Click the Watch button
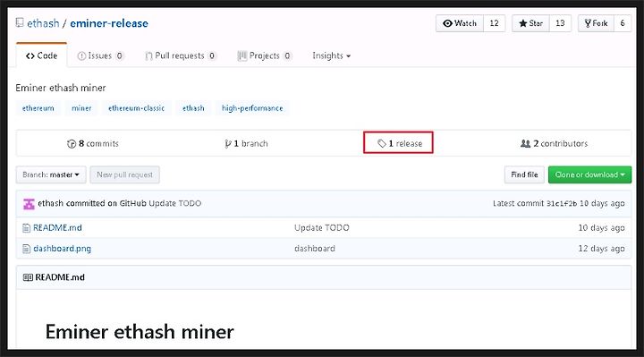 click(460, 23)
